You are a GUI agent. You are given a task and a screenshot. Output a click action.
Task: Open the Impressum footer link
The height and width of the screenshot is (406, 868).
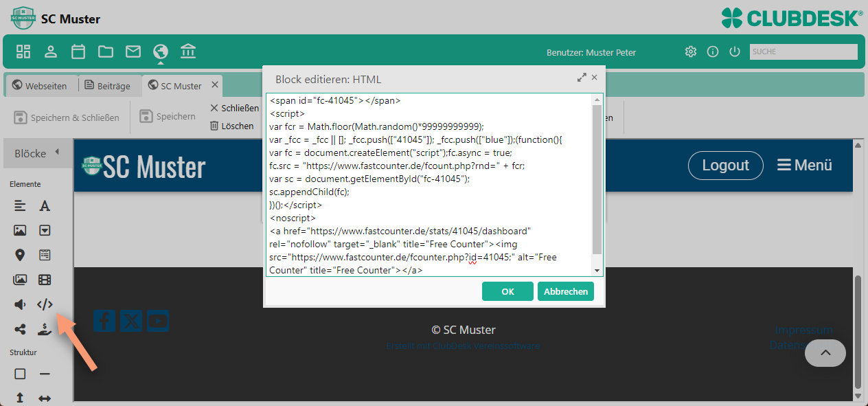[x=803, y=330]
